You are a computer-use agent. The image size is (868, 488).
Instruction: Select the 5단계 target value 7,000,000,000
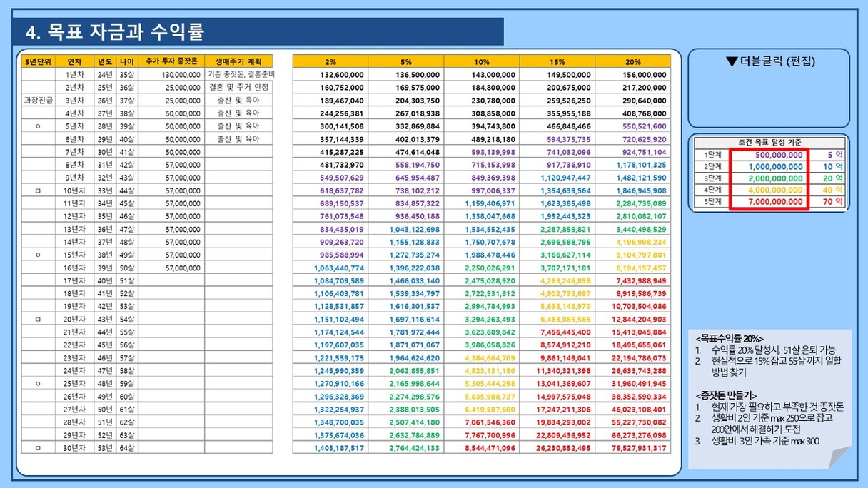click(769, 203)
